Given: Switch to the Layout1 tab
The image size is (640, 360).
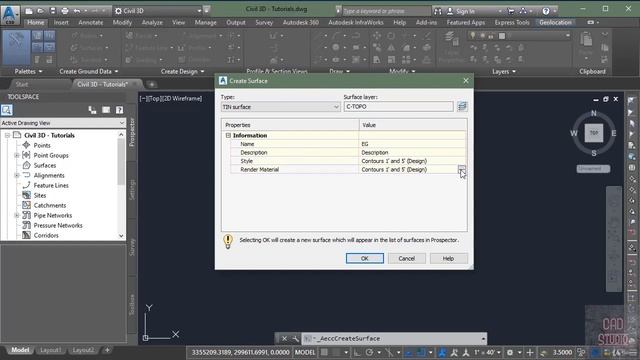Looking at the screenshot, I should click(51, 350).
